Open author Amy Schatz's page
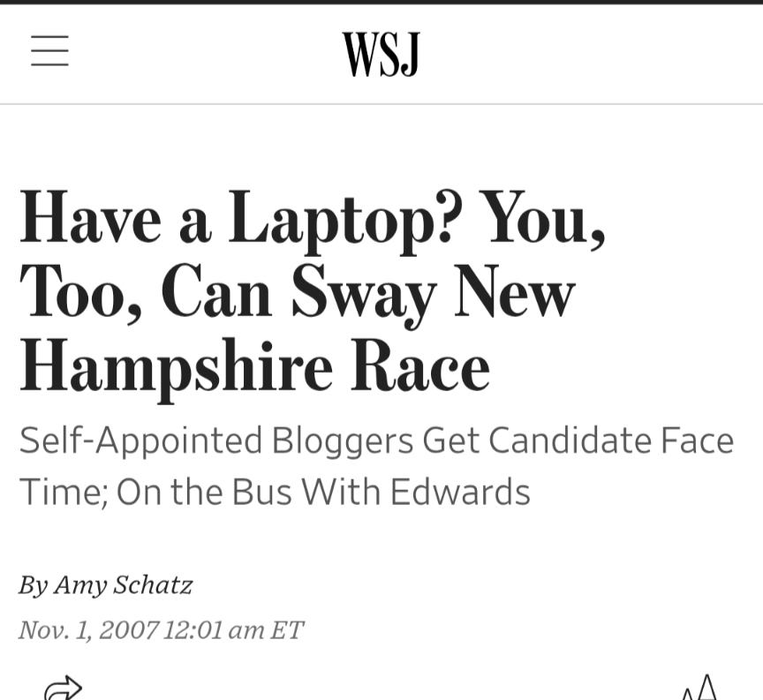The image size is (763, 700). pos(123,584)
